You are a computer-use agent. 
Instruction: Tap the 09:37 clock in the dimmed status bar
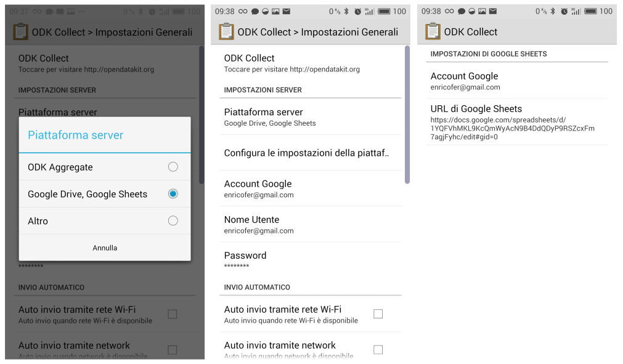pos(19,12)
